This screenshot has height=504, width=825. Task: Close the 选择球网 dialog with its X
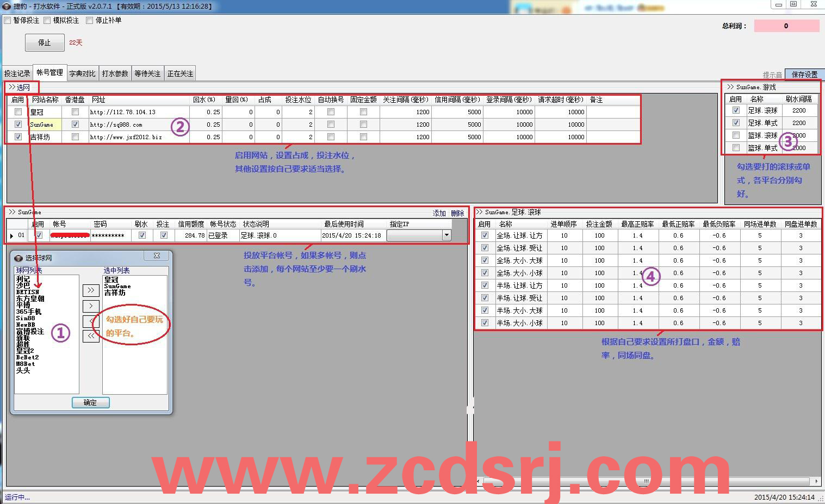pos(157,256)
